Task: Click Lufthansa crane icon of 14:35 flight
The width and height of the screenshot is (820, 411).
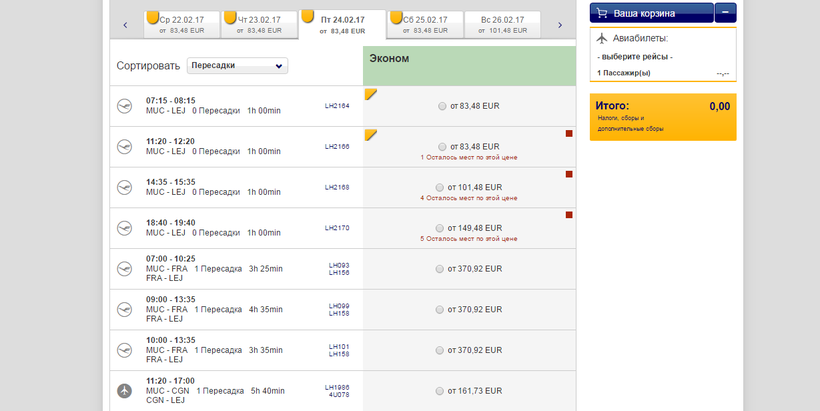Action: (x=125, y=187)
